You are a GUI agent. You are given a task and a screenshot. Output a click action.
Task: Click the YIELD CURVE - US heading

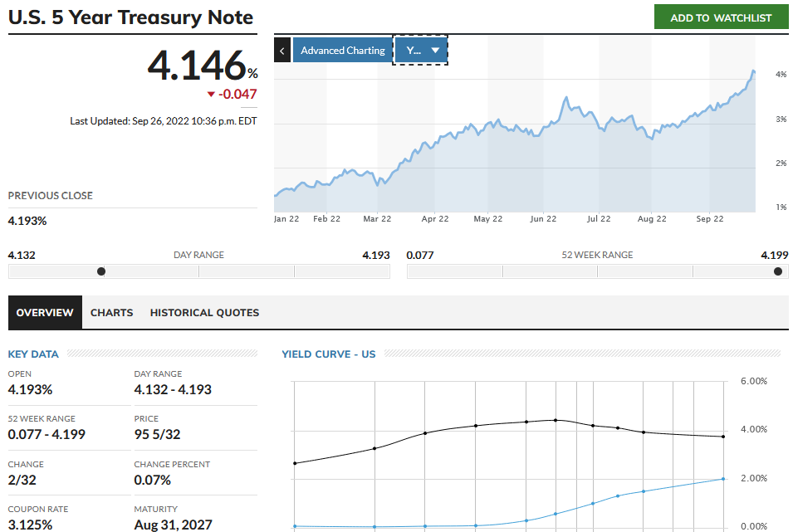(329, 354)
